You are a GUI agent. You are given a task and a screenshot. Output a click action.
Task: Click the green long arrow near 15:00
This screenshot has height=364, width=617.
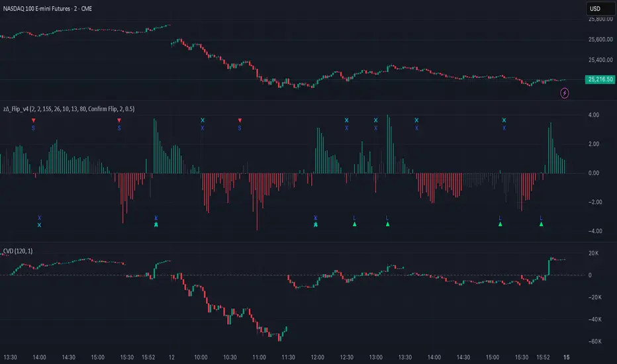coord(500,224)
